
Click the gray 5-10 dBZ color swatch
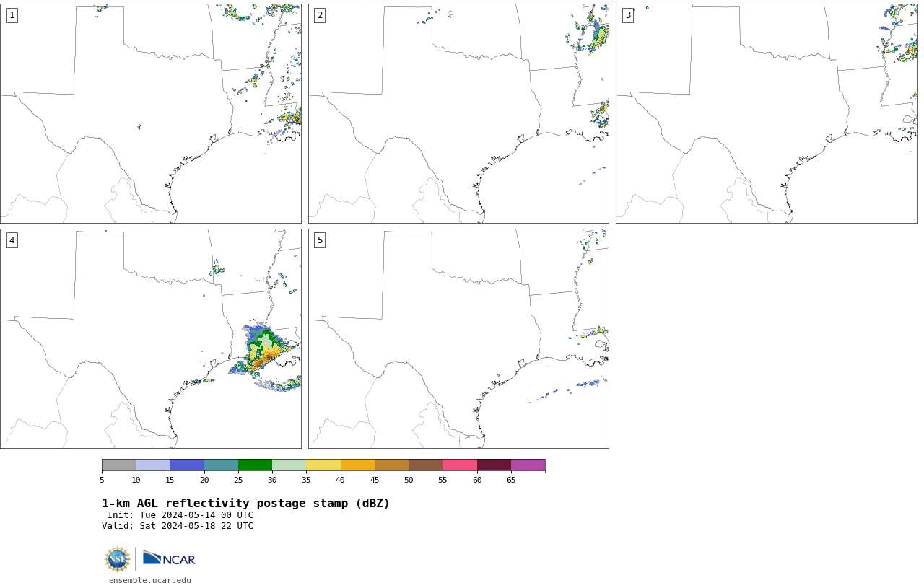point(118,465)
